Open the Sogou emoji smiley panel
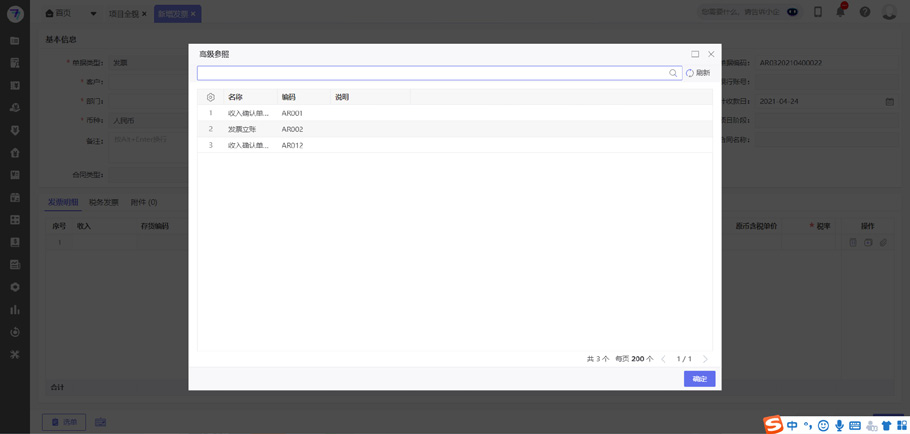The image size is (910, 434). (x=823, y=425)
